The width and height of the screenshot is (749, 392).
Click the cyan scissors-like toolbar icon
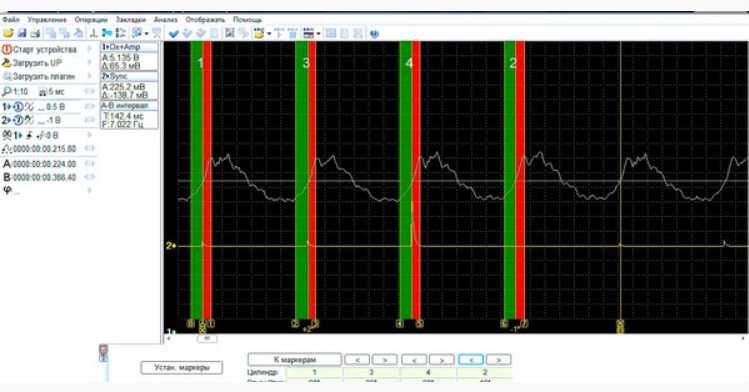point(107,33)
